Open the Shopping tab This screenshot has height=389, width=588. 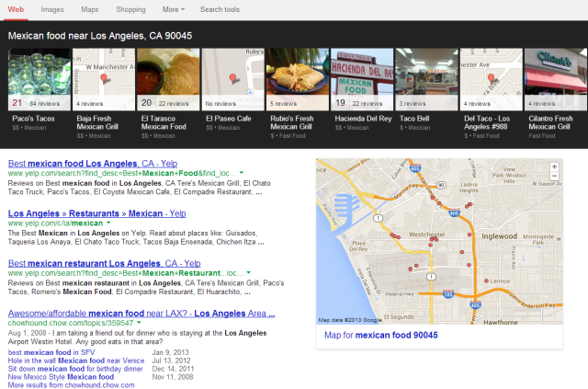pos(130,9)
